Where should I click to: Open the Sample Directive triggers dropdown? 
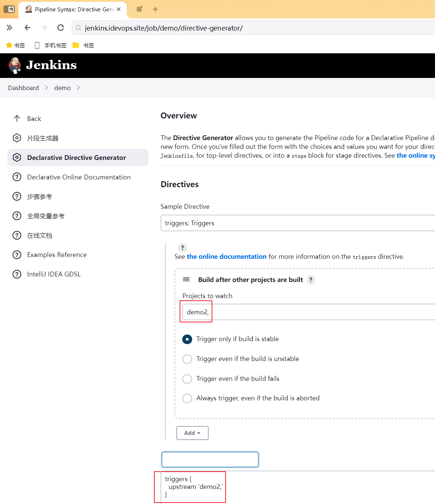[x=298, y=223]
